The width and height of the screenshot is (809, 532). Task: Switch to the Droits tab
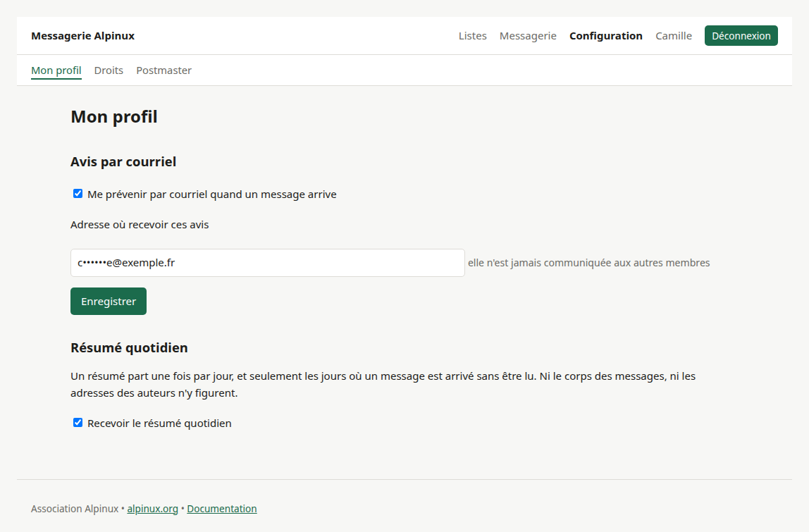109,70
